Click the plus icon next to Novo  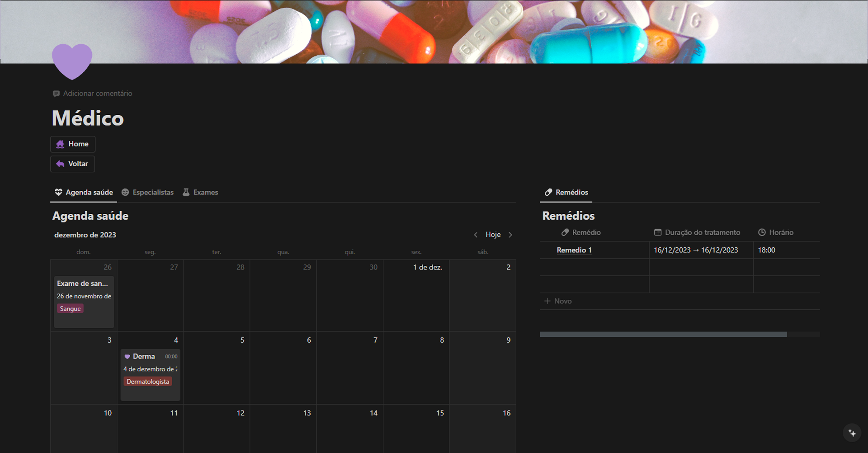pyautogui.click(x=547, y=301)
